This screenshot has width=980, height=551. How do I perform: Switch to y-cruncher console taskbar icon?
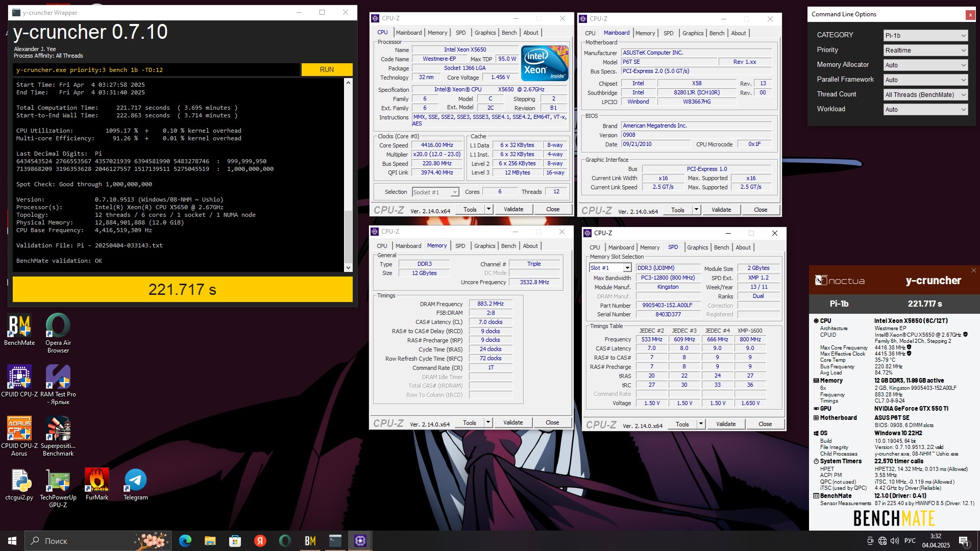click(x=335, y=541)
